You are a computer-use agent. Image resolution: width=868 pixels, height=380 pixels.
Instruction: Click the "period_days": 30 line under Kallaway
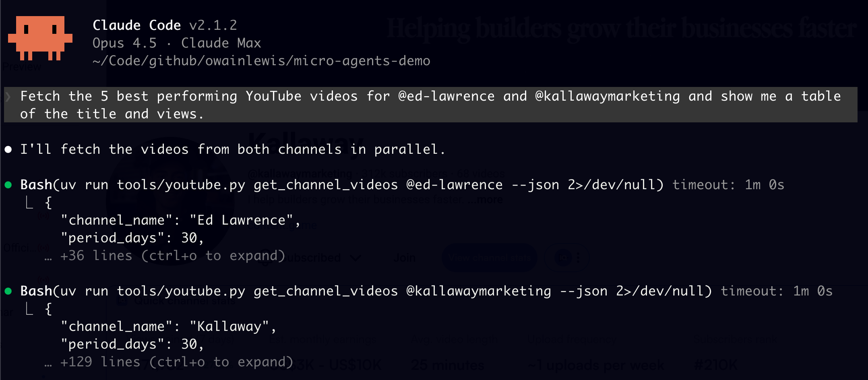click(132, 344)
